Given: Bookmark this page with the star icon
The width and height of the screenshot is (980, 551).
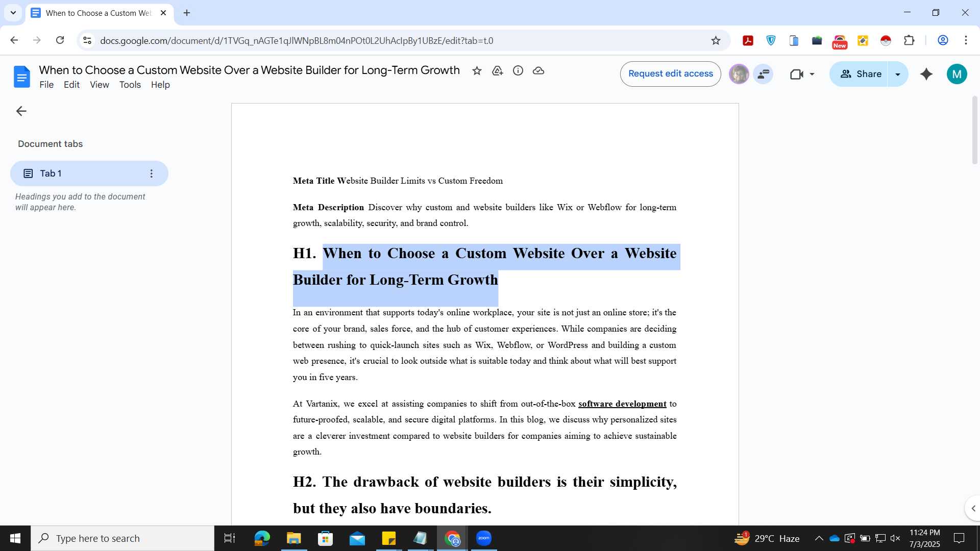Looking at the screenshot, I should coord(716,41).
